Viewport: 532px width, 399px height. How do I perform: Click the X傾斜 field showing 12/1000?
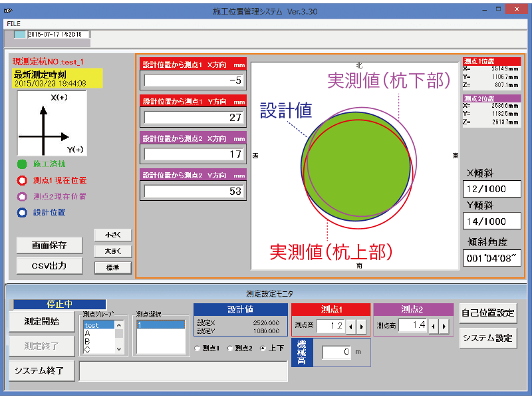[491, 189]
